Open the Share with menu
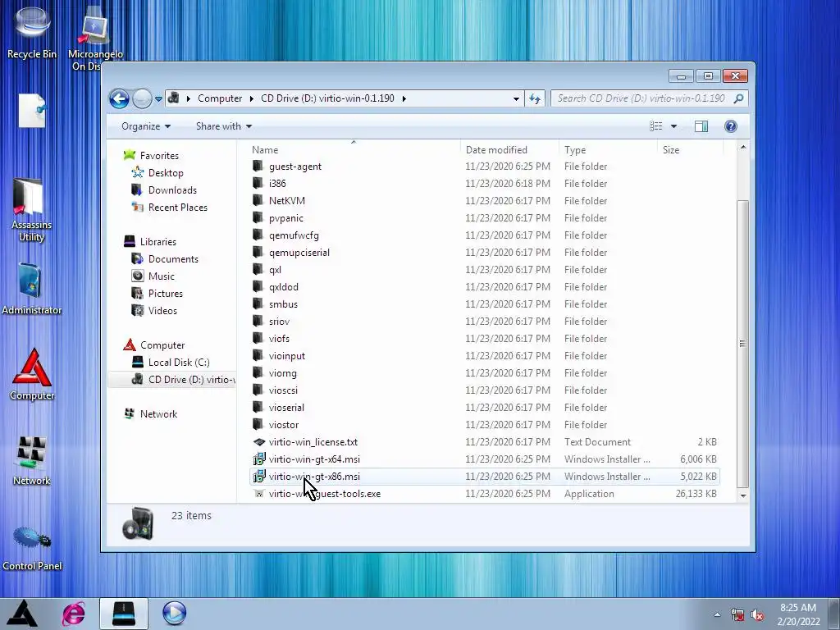The height and width of the screenshot is (630, 840). click(x=223, y=126)
